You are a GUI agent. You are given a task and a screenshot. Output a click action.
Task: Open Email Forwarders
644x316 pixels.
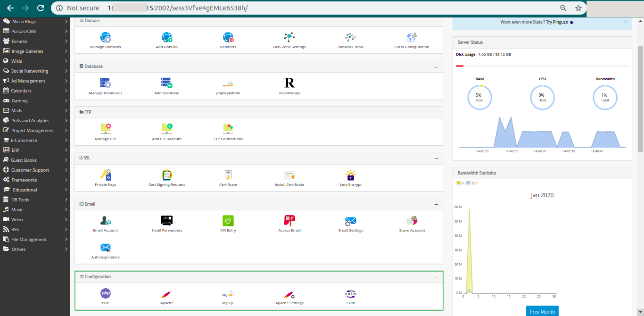tap(167, 220)
